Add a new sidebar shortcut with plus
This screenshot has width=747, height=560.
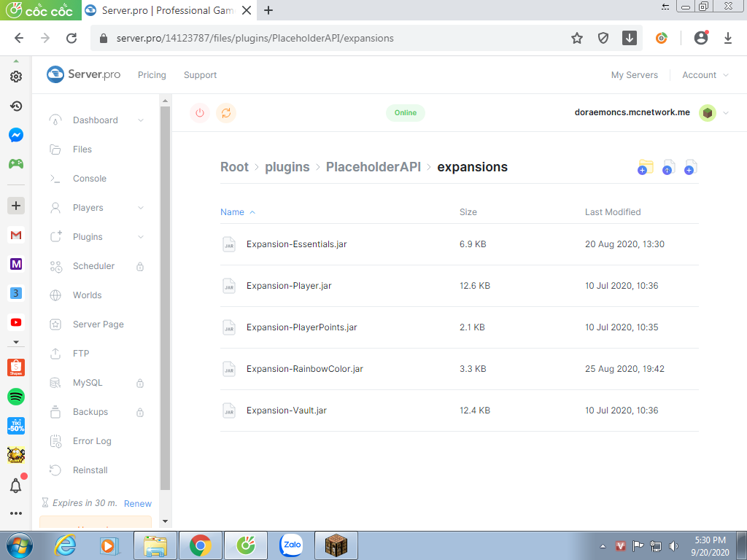(x=16, y=206)
